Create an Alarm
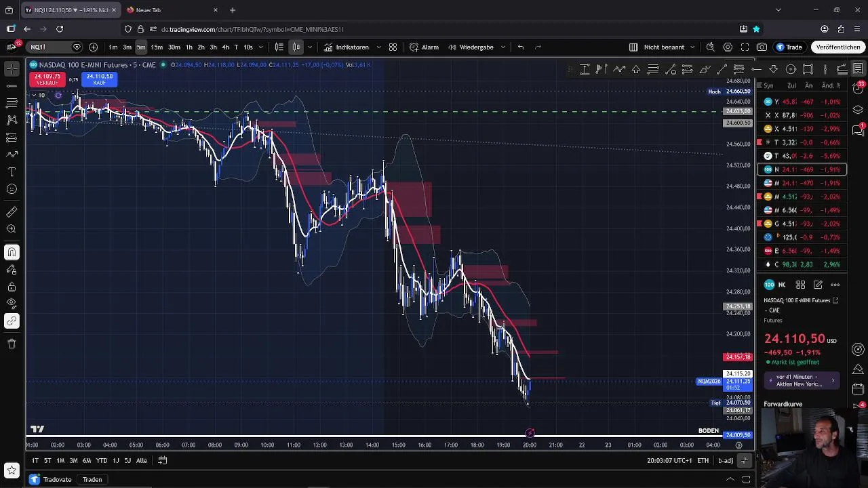 pos(424,47)
